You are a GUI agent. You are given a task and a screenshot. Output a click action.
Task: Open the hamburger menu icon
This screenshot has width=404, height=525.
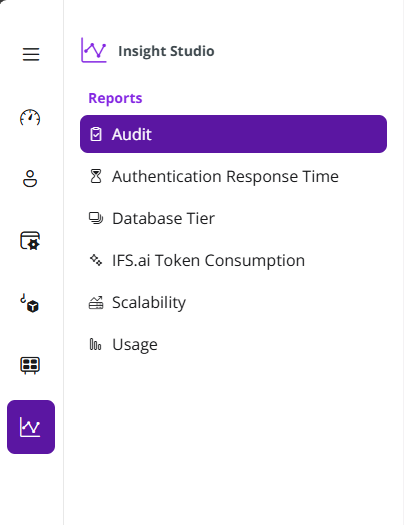[31, 54]
